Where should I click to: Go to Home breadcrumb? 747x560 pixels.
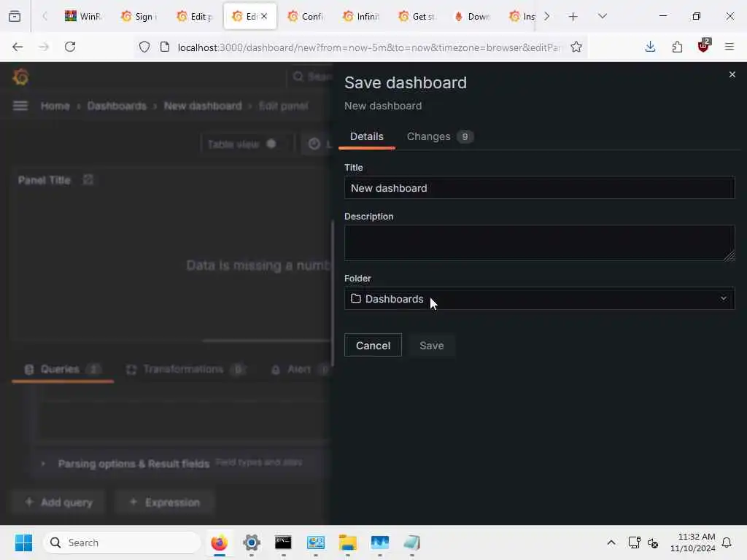(55, 106)
